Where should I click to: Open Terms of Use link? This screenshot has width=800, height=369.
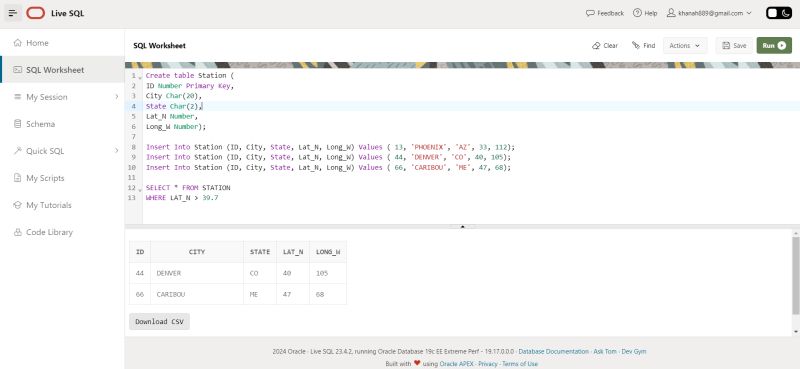520,364
